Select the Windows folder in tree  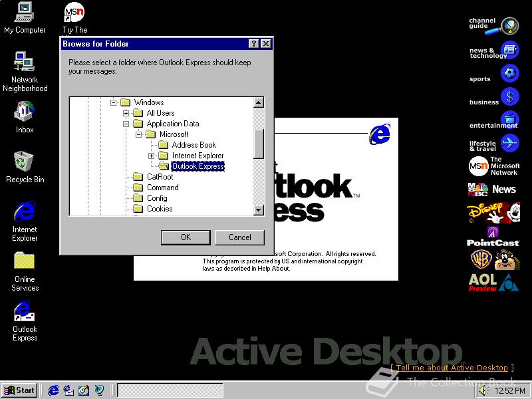click(x=149, y=102)
